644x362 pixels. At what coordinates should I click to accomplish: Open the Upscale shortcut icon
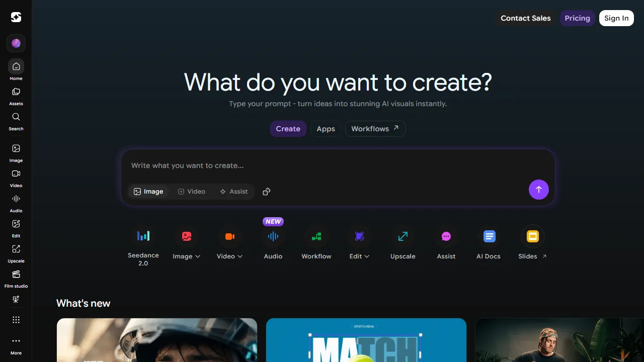(403, 236)
